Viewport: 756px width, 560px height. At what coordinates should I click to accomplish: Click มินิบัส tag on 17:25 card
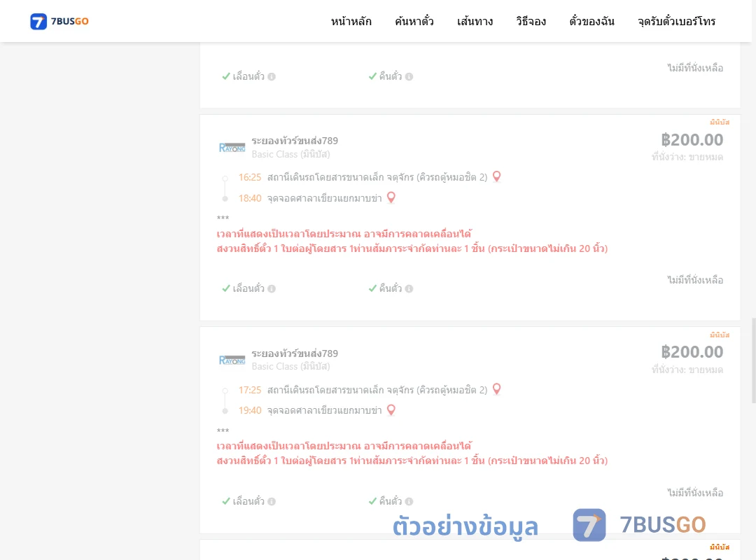pos(720,335)
